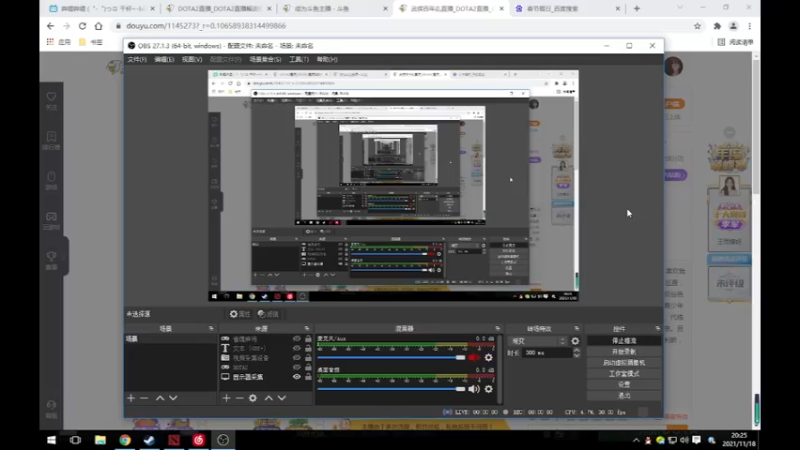Viewport: 800px width, 450px height.
Task: Open the 场景集合(S) menu in OBS
Action: 265,60
